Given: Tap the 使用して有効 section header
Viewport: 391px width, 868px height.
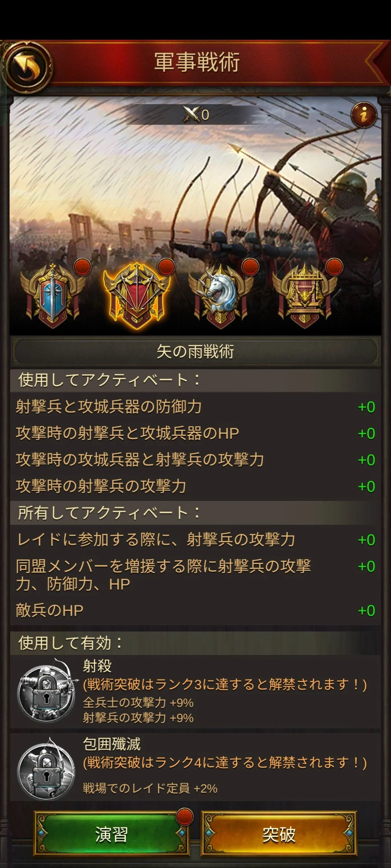Looking at the screenshot, I should pos(195,643).
